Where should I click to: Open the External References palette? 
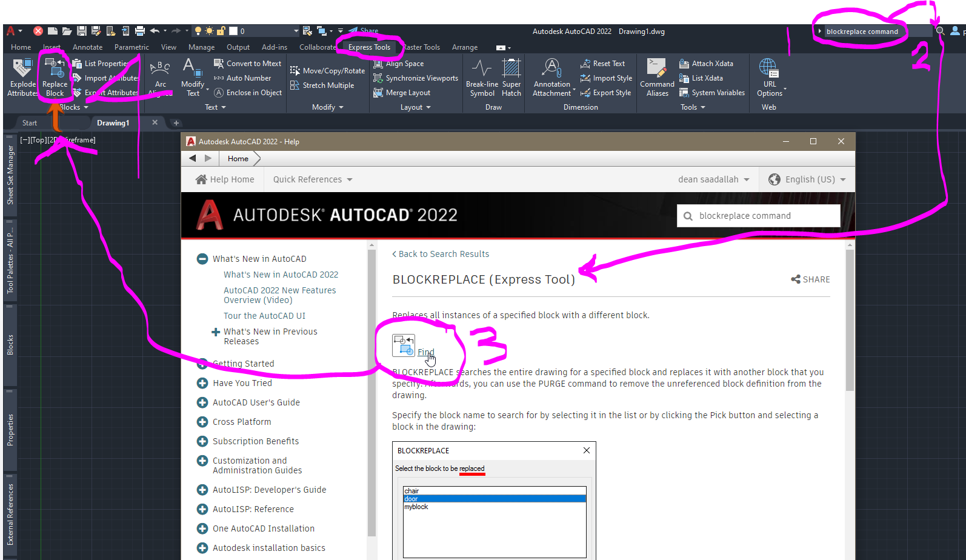coord(10,514)
